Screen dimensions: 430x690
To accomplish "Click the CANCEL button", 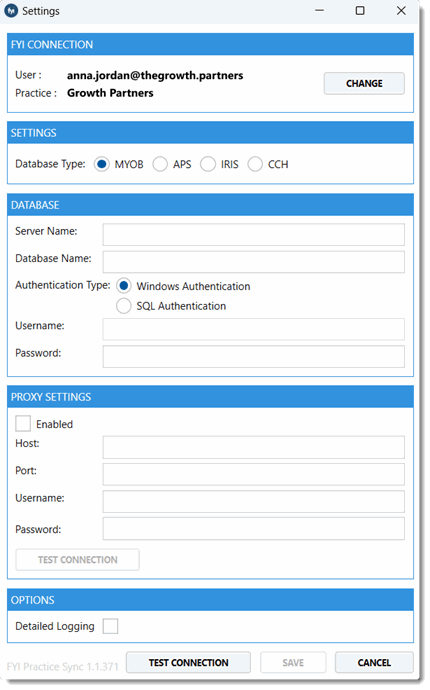I will coord(374,662).
